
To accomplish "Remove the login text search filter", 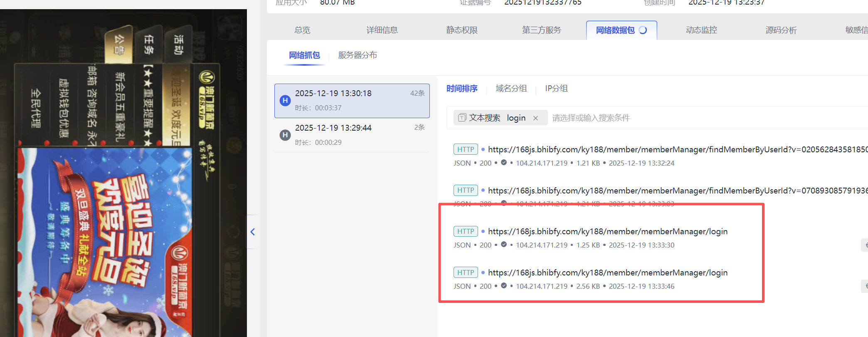I will [x=535, y=118].
